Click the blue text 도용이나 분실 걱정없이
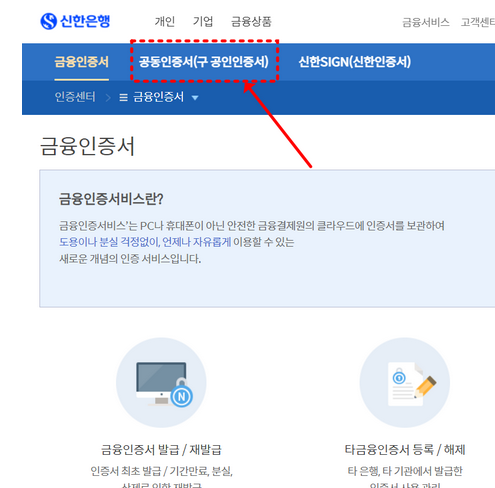This screenshot has height=488, width=495. [x=110, y=242]
